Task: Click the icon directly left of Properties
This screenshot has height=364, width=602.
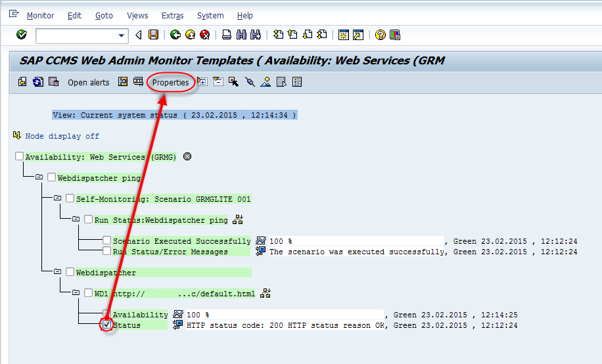Action: pos(138,81)
